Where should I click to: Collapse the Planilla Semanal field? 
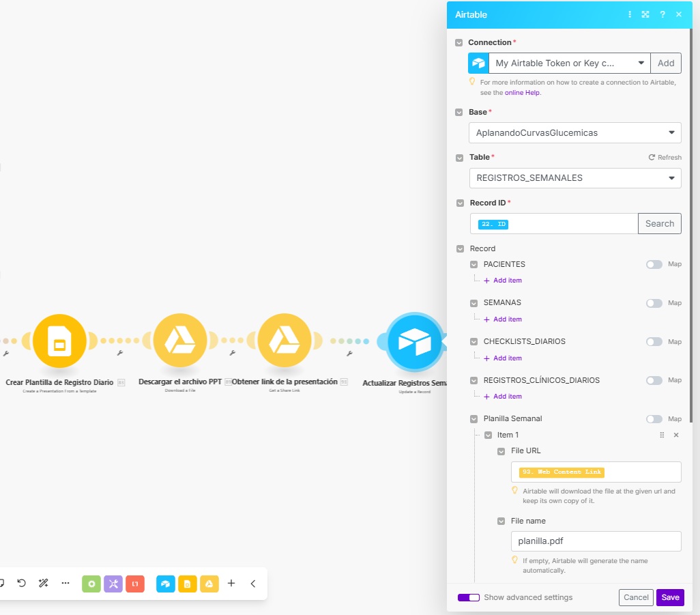tap(473, 419)
